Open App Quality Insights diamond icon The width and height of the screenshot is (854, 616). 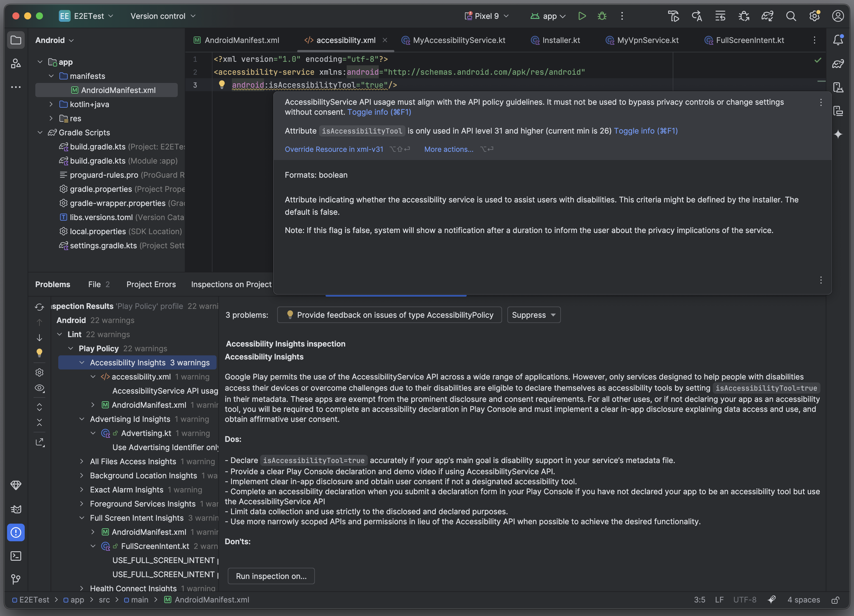click(16, 485)
